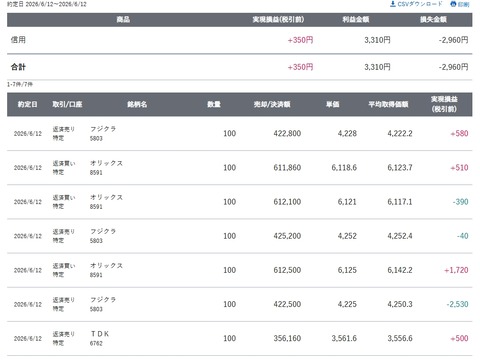Click フジクラ in the +580 row

pos(103,129)
